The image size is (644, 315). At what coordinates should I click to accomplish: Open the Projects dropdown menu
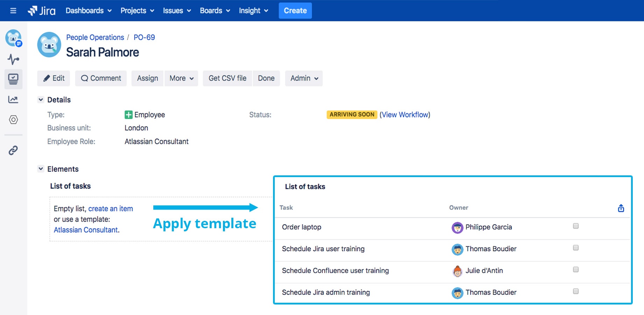(x=137, y=10)
